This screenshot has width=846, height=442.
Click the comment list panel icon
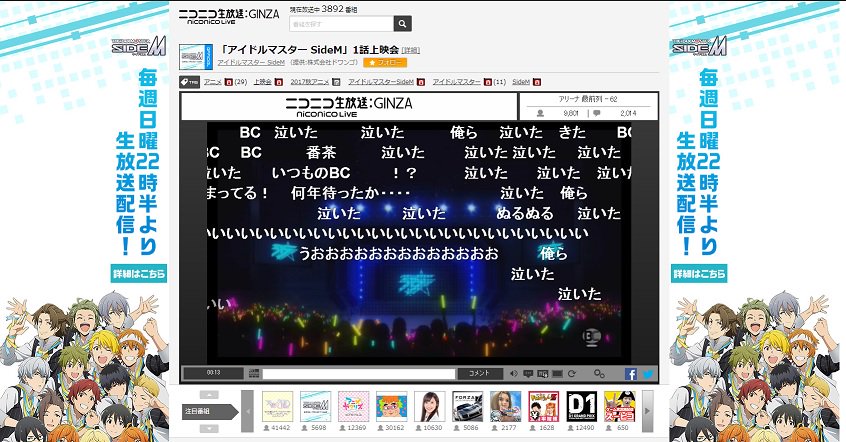click(x=543, y=373)
